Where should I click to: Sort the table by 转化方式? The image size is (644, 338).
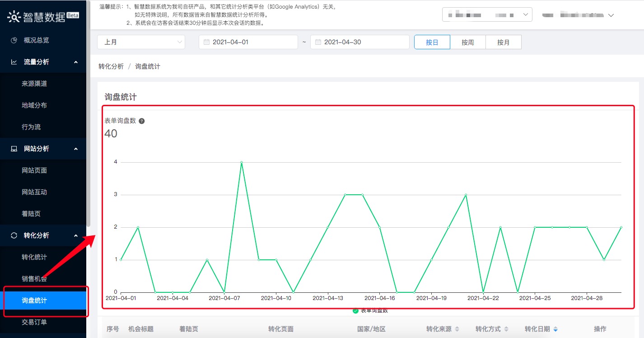click(506, 329)
